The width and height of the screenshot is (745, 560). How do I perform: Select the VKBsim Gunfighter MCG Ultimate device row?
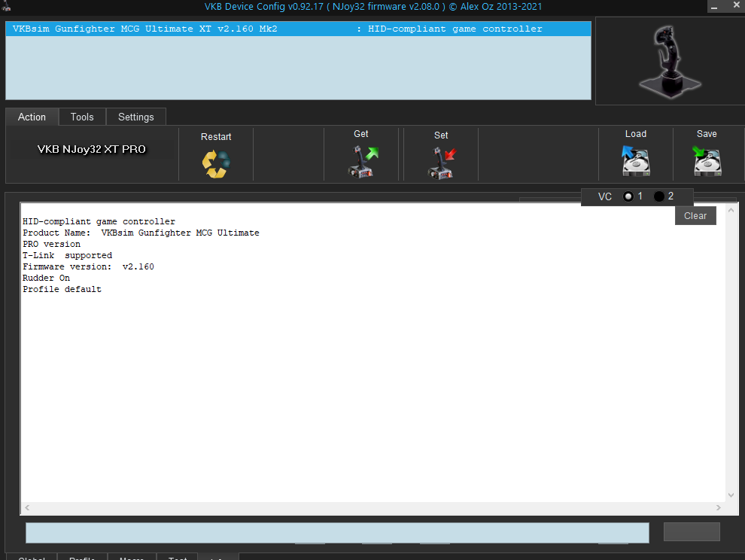click(x=299, y=29)
